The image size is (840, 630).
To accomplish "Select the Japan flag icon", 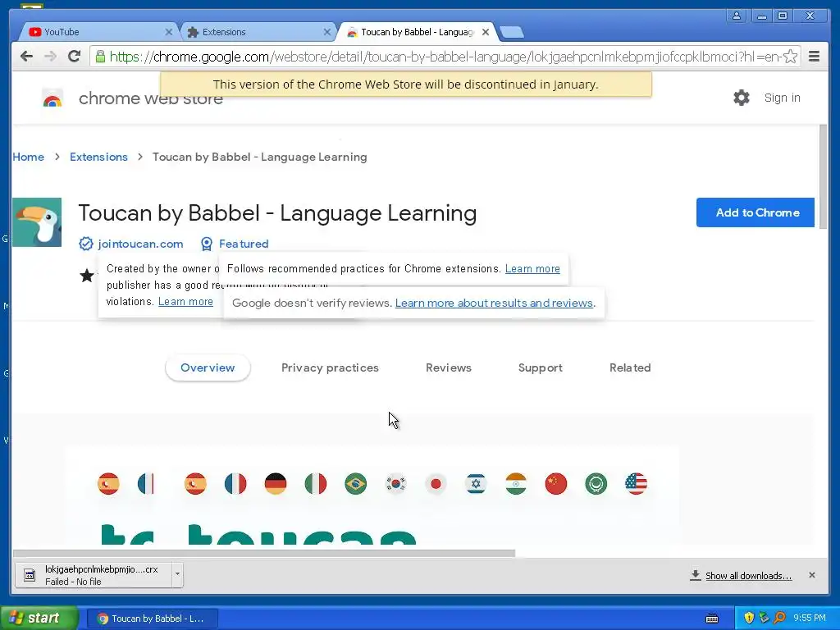I will click(x=436, y=484).
